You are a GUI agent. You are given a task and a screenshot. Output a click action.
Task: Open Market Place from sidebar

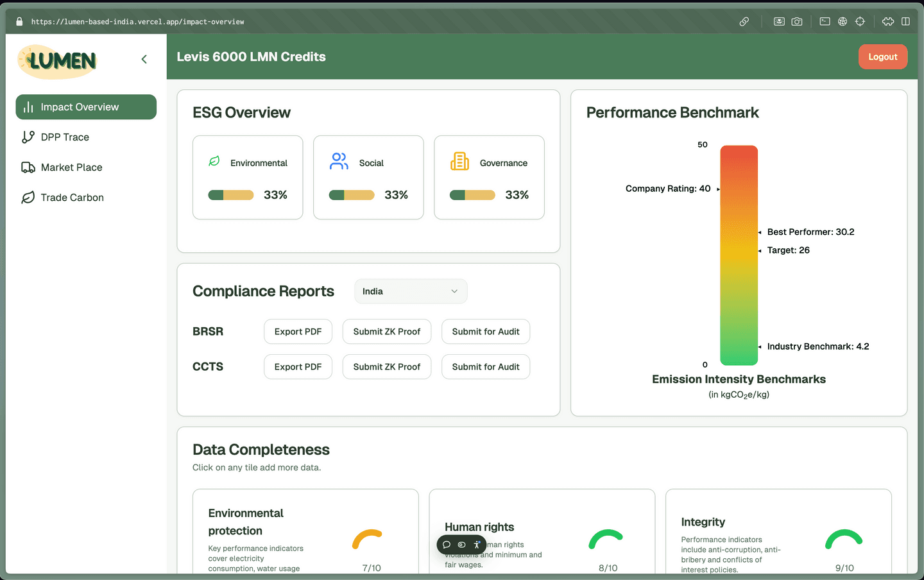(x=86, y=167)
